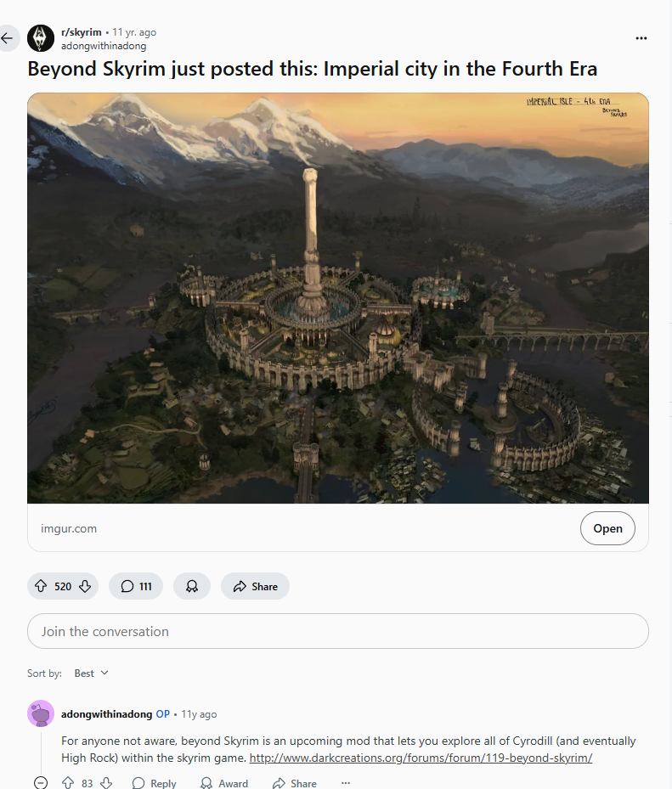
Task: Upvote the comment with 83 points
Action: (x=68, y=783)
